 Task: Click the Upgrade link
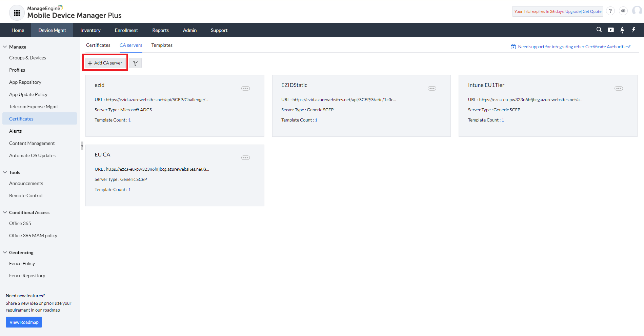pos(573,12)
